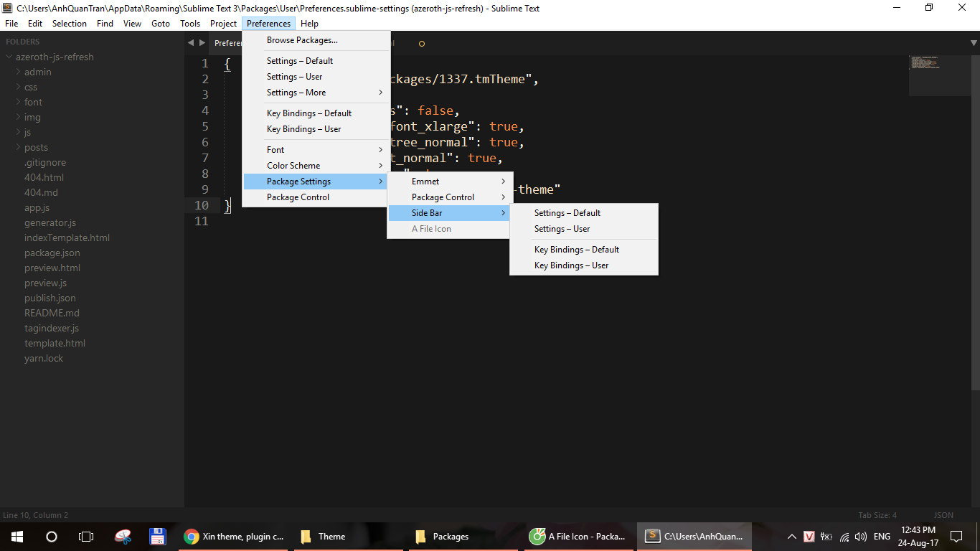Select the highlighted Package Settings item
This screenshot has width=980, height=551.
(316, 182)
